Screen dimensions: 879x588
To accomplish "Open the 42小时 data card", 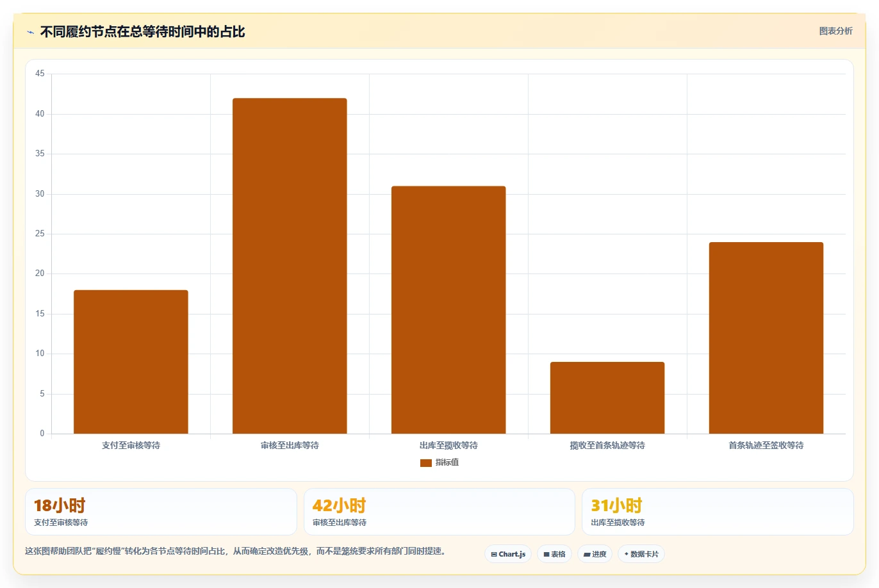I will click(x=439, y=512).
